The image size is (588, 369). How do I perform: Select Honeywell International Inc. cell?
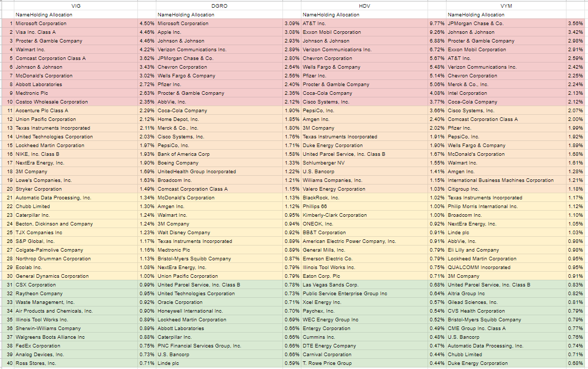click(219, 311)
